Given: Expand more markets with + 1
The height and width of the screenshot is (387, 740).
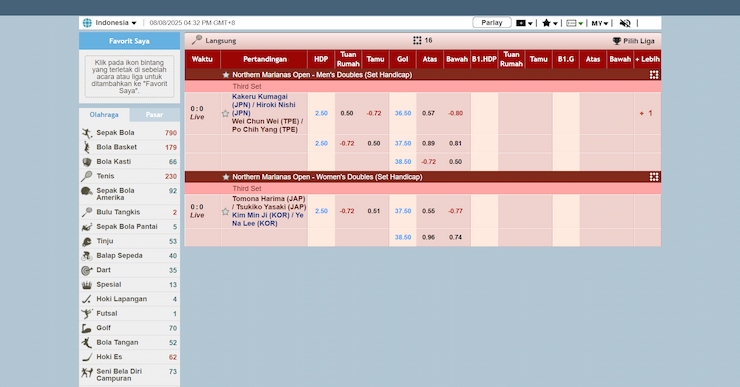Looking at the screenshot, I should [646, 113].
